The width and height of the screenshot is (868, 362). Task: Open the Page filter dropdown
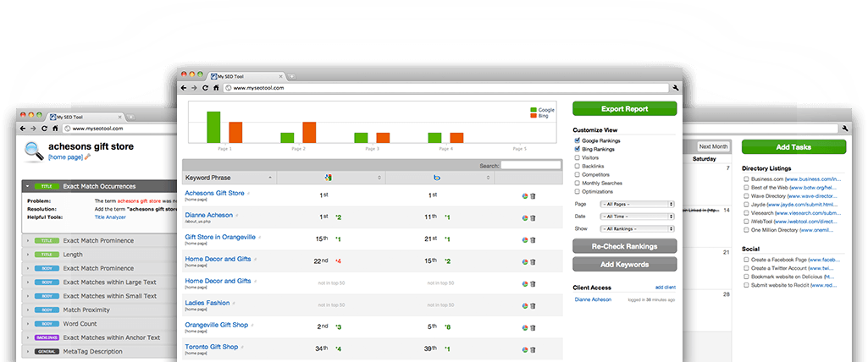(x=635, y=204)
